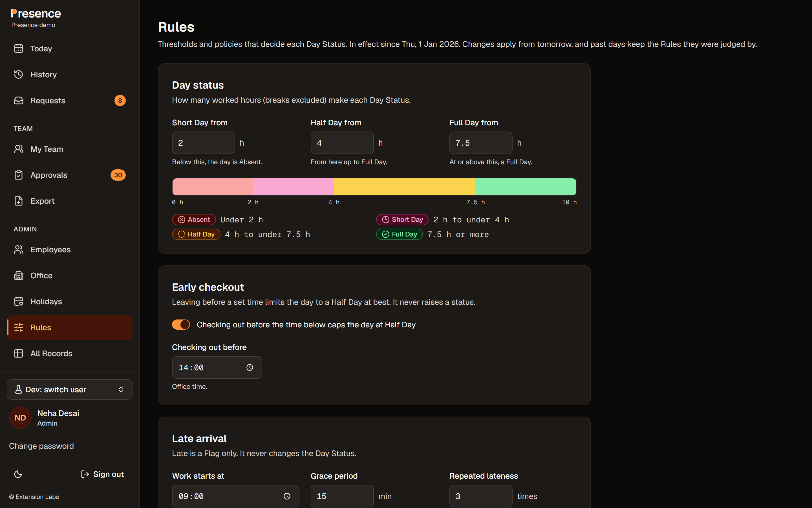Click the Short Day from hours field
This screenshot has width=812, height=508.
[203, 143]
